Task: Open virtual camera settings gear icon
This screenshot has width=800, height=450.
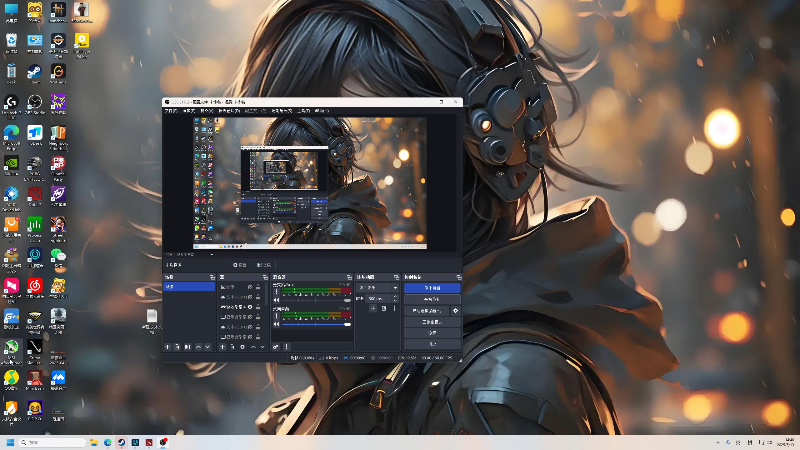Action: click(456, 310)
